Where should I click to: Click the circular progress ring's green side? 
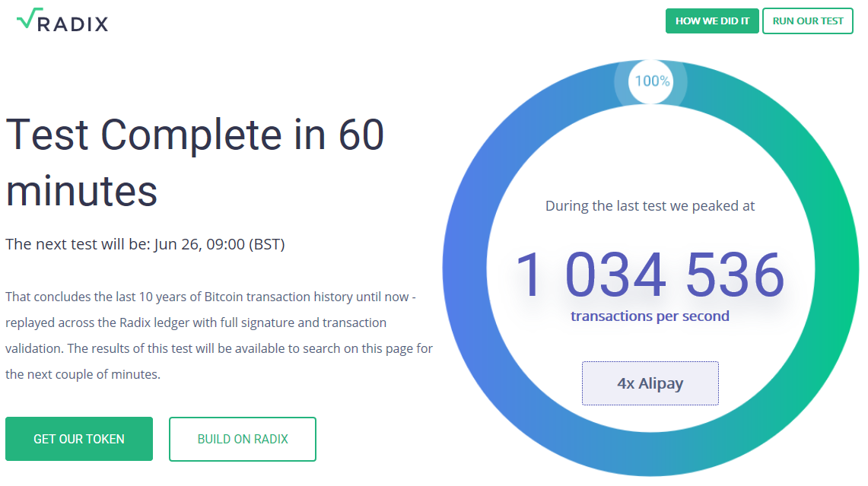click(835, 268)
